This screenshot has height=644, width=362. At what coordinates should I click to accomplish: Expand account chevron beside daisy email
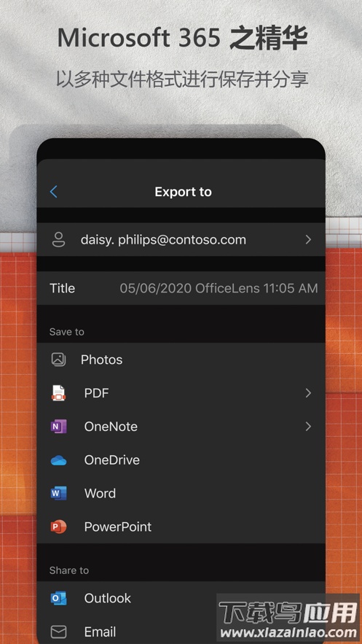(308, 239)
